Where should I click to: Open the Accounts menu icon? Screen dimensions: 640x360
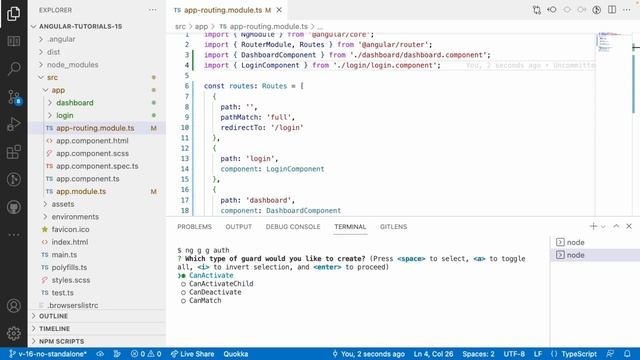[13, 306]
